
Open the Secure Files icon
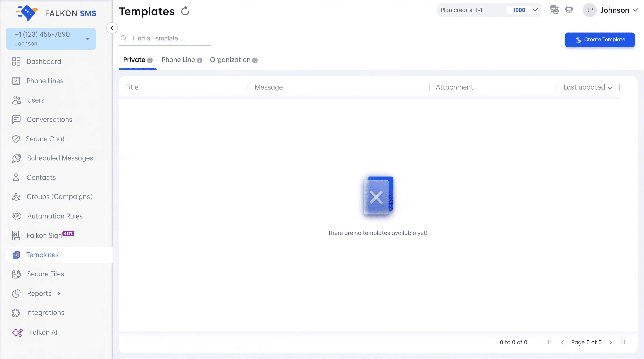[16, 274]
